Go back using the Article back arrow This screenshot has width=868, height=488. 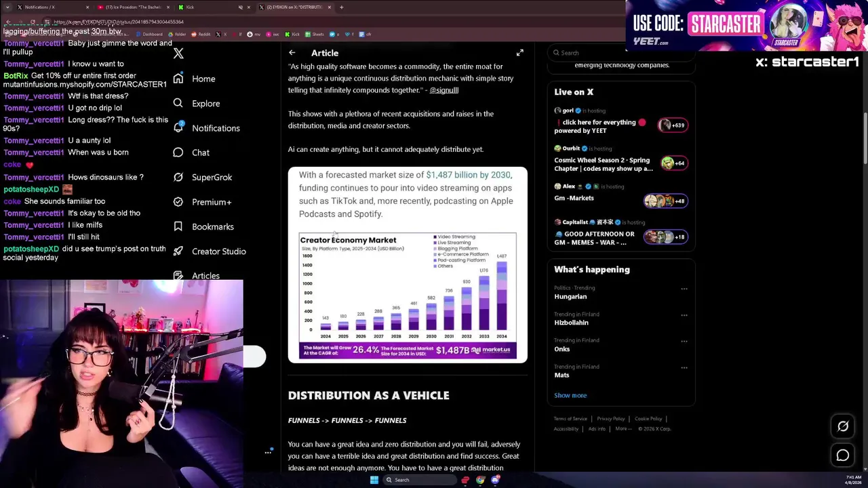(292, 53)
